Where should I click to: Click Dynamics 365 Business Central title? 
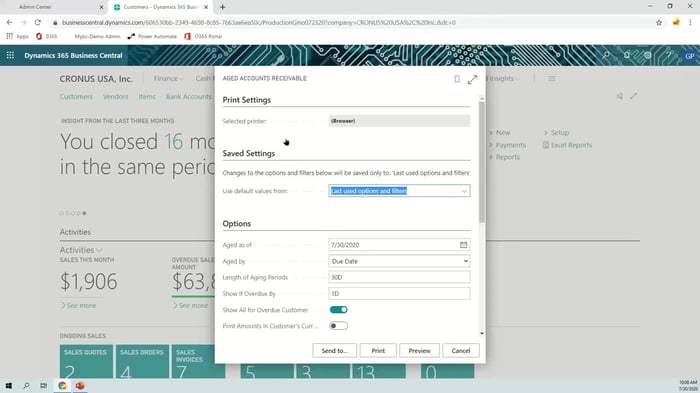click(x=73, y=55)
